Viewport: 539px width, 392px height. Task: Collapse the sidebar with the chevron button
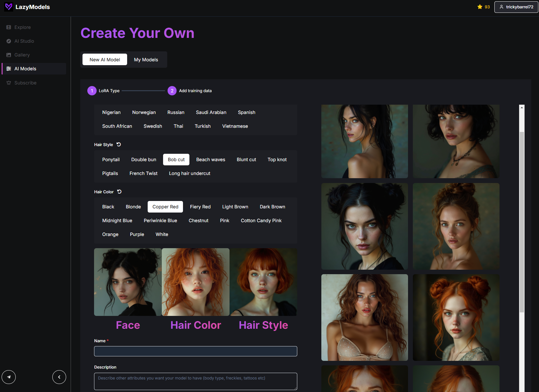pyautogui.click(x=59, y=377)
